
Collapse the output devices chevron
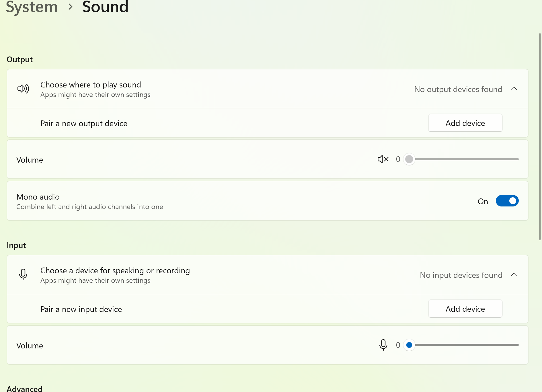pos(514,89)
